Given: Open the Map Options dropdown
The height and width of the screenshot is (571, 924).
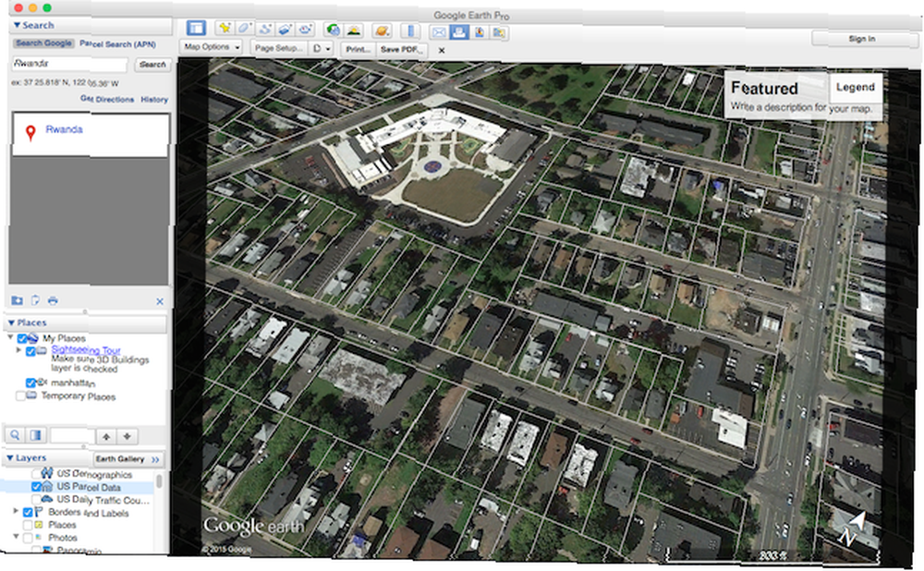Looking at the screenshot, I should point(211,46).
